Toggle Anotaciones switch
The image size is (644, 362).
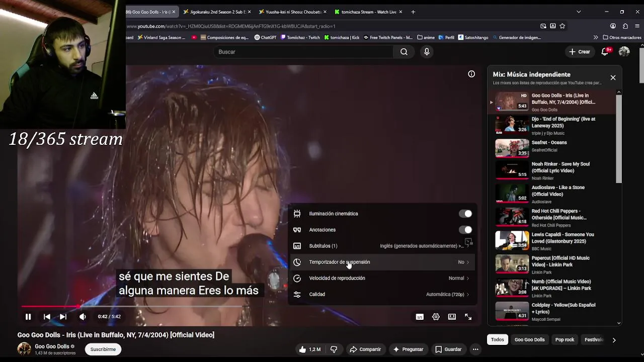click(x=465, y=230)
